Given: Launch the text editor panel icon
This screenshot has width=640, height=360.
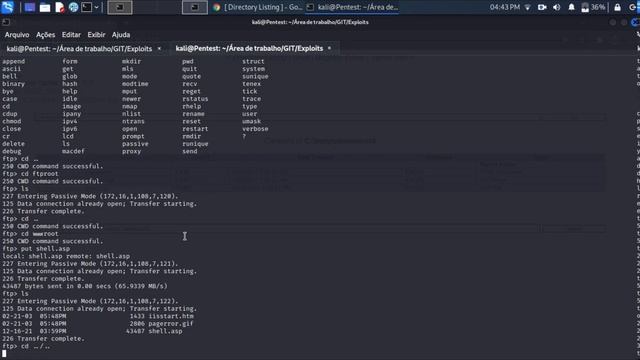Looking at the screenshot, I should 60,7.
